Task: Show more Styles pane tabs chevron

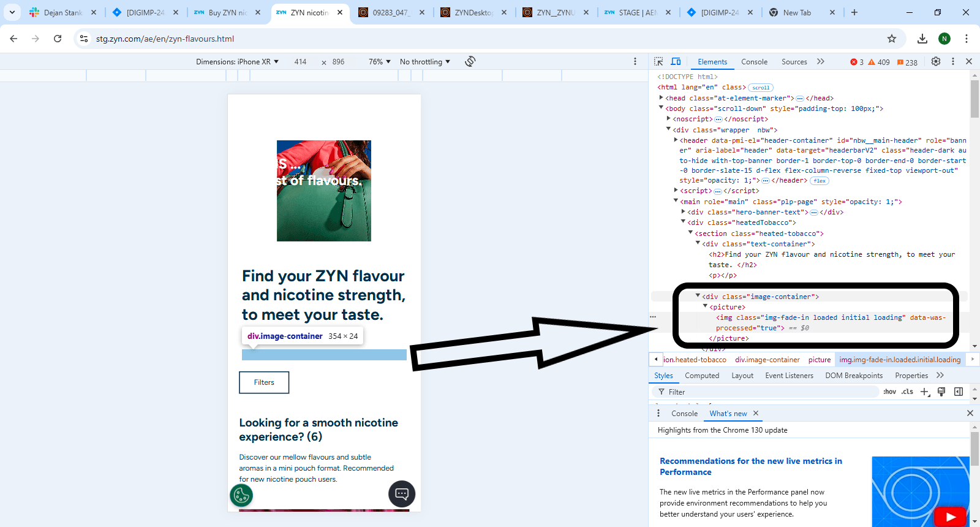Action: coord(940,376)
